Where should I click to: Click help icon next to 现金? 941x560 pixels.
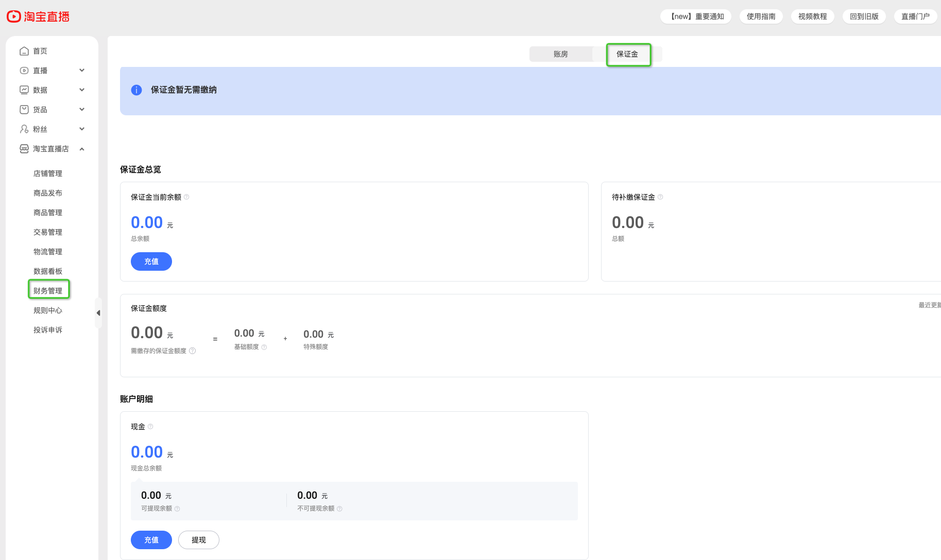(150, 427)
